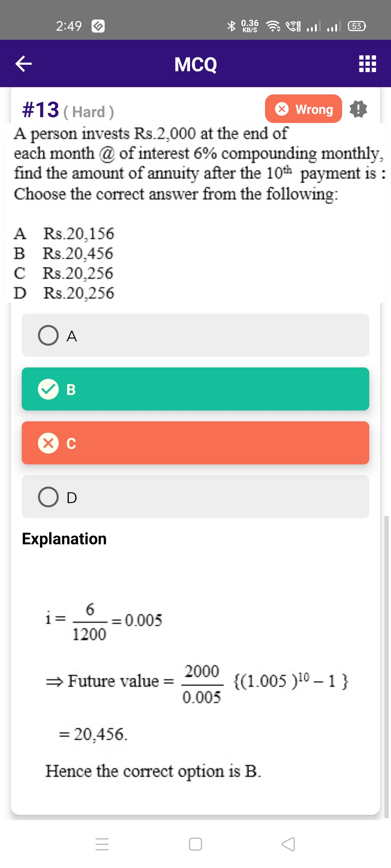Tap the MCQ header title
This screenshot has height=868, width=391.
[195, 64]
